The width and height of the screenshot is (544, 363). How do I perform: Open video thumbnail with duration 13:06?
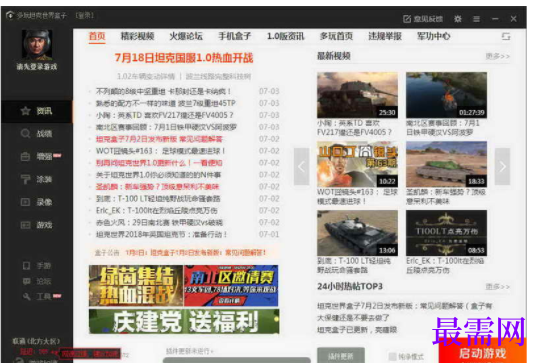pyautogui.click(x=357, y=233)
